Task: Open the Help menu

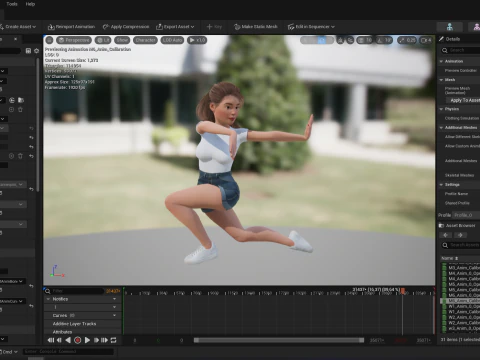Action: pyautogui.click(x=30, y=4)
